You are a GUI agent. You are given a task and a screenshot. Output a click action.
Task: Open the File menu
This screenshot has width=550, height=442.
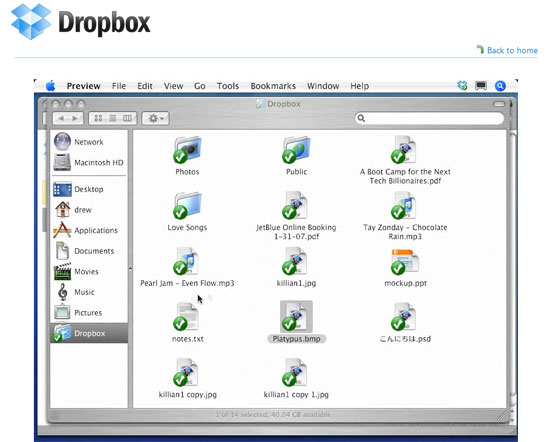[119, 86]
